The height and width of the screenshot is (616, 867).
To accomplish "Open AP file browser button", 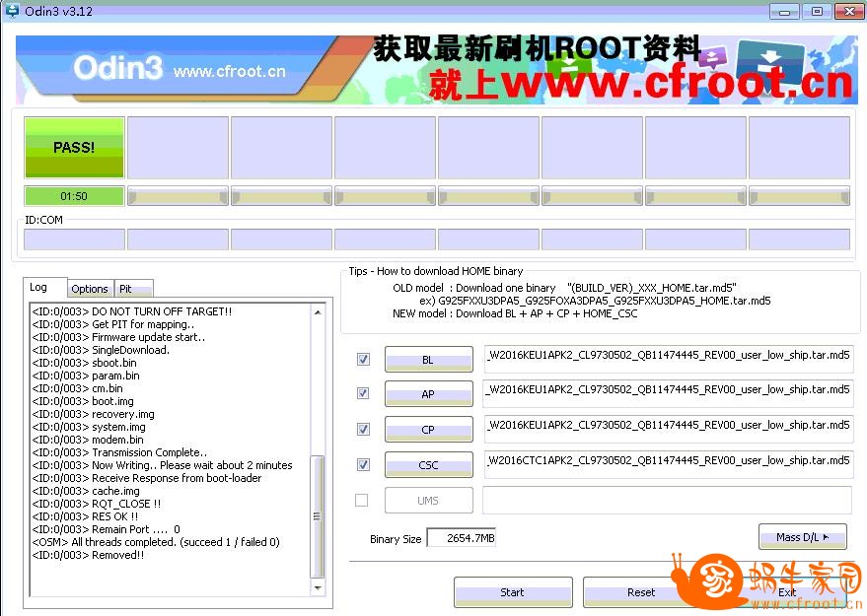I will click(428, 394).
